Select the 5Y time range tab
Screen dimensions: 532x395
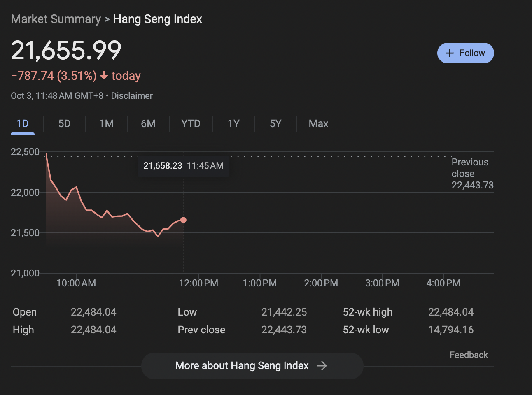click(x=275, y=124)
